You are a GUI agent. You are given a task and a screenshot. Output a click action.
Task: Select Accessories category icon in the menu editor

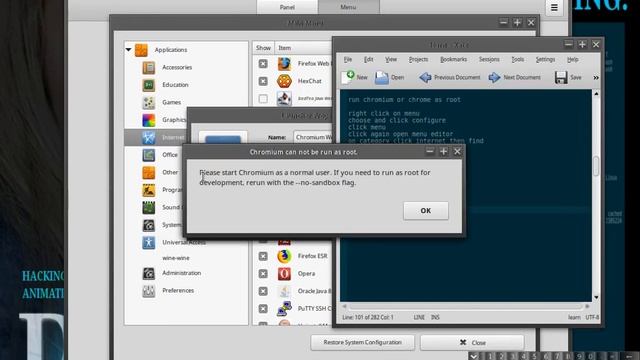[149, 67]
